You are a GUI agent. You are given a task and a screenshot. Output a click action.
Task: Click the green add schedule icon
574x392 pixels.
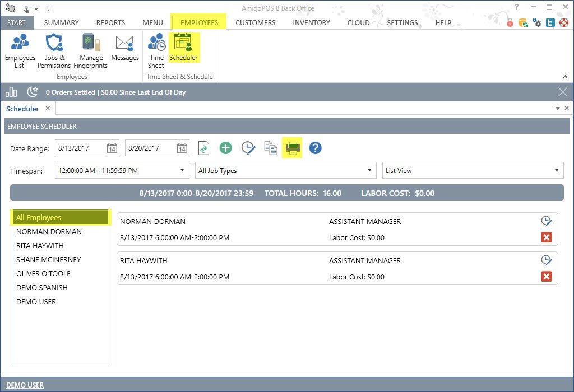[225, 148]
